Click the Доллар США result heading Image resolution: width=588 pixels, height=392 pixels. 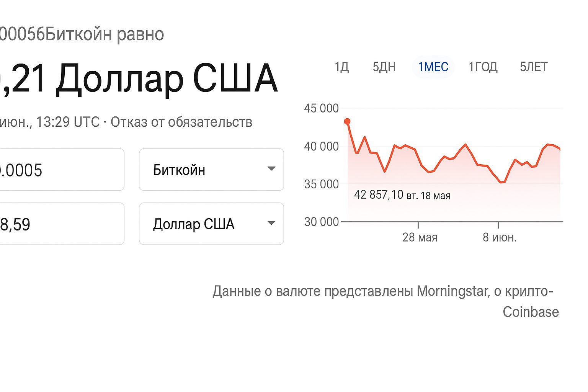point(167,79)
